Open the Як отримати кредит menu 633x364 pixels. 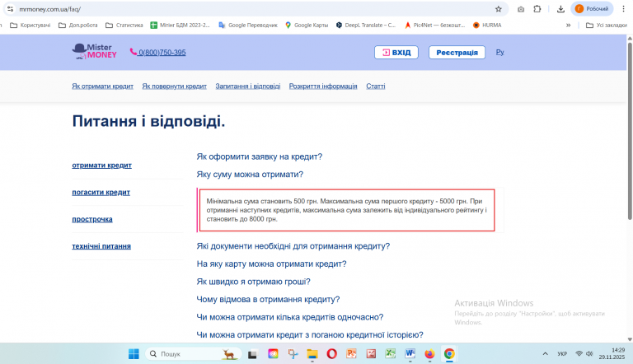tap(102, 86)
